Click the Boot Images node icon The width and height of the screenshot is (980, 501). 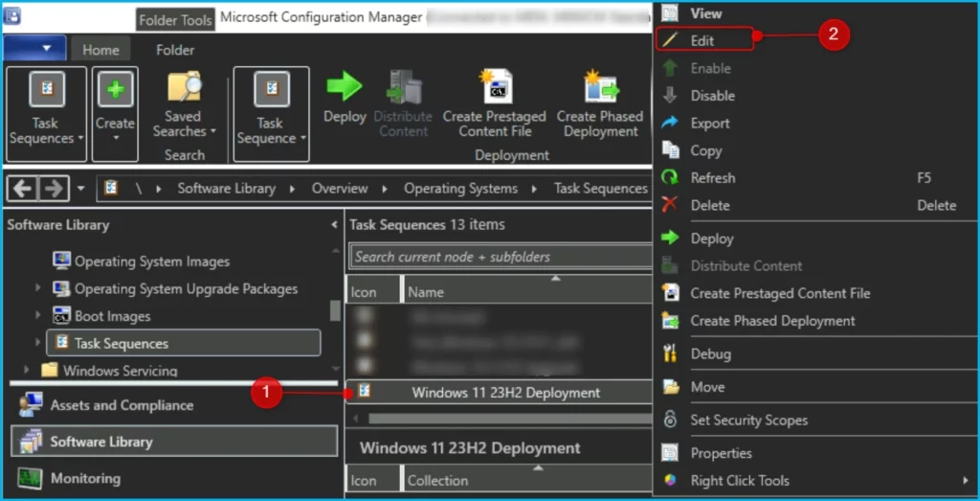[62, 316]
